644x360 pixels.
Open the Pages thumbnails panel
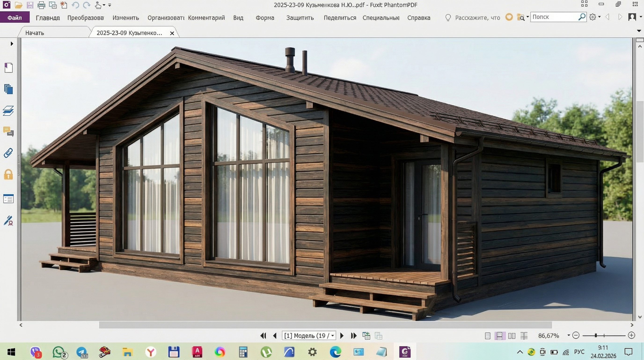pyautogui.click(x=8, y=89)
